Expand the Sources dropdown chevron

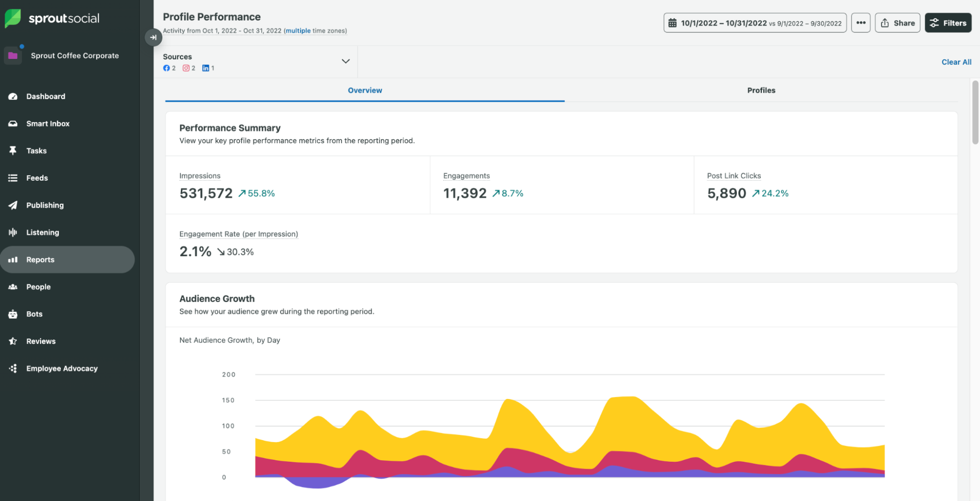346,61
